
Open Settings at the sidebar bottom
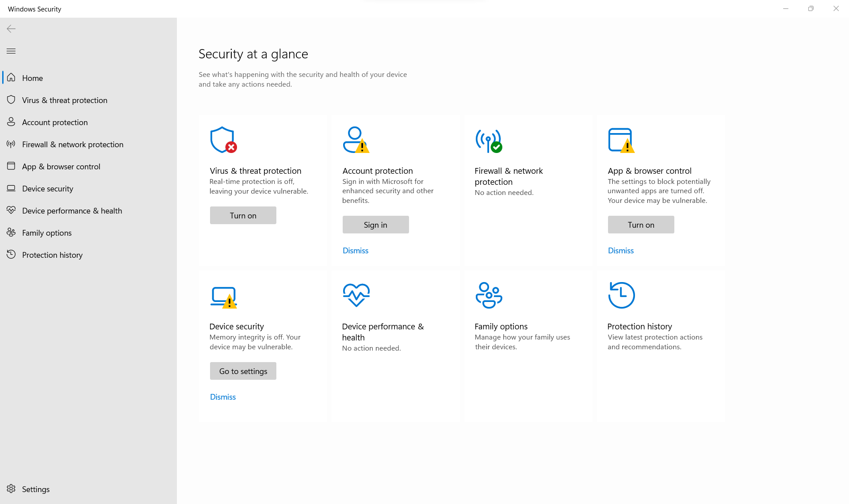88,489
